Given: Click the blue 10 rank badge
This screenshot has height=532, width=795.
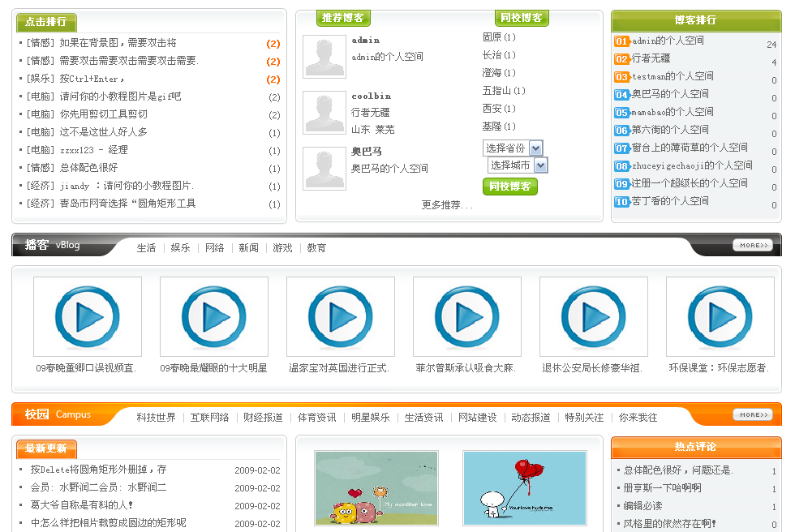Looking at the screenshot, I should pos(621,202).
